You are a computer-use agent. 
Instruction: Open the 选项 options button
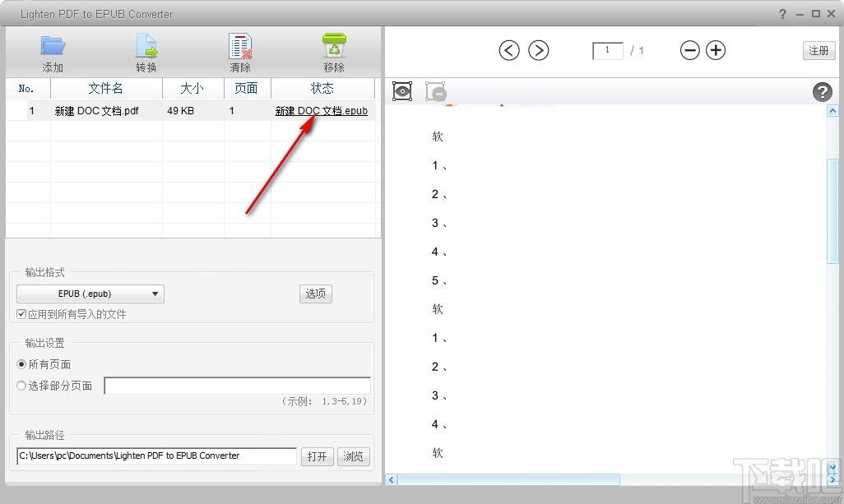click(x=315, y=294)
